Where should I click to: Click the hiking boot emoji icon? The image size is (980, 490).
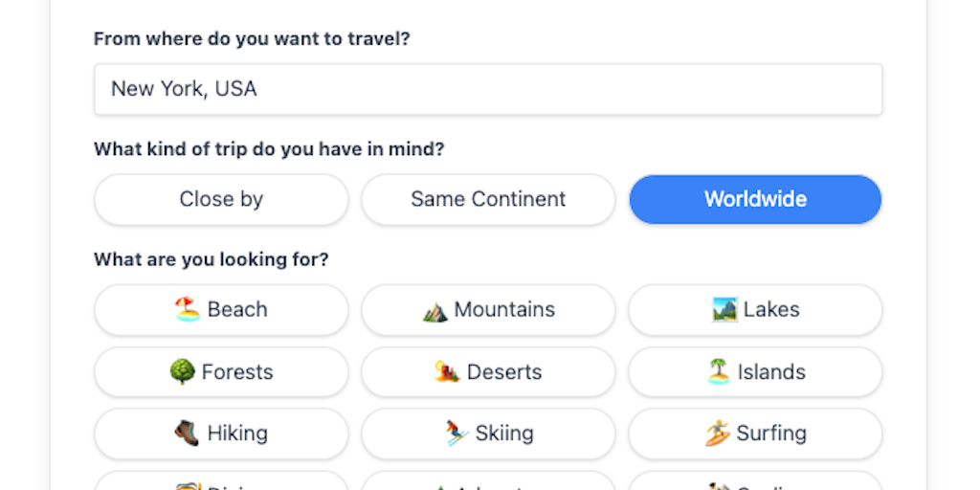[187, 433]
